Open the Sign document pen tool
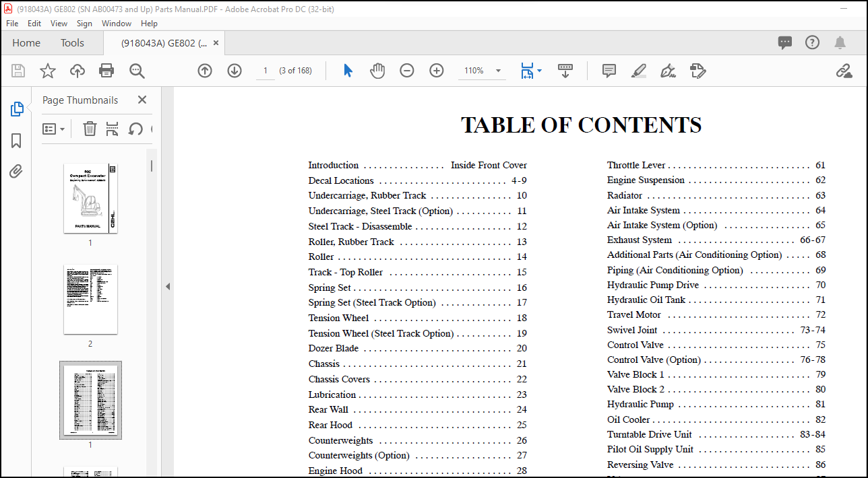The height and width of the screenshot is (478, 868). (668, 71)
